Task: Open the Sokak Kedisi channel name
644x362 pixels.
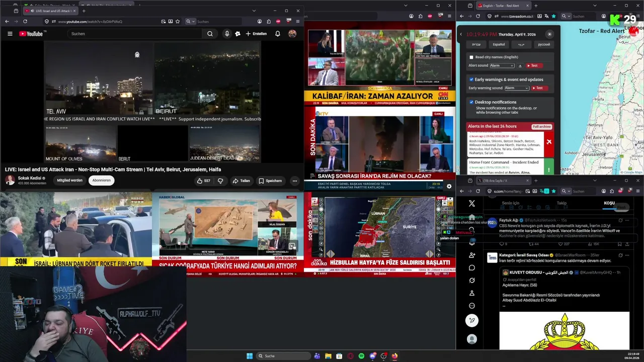Action: tap(30, 178)
